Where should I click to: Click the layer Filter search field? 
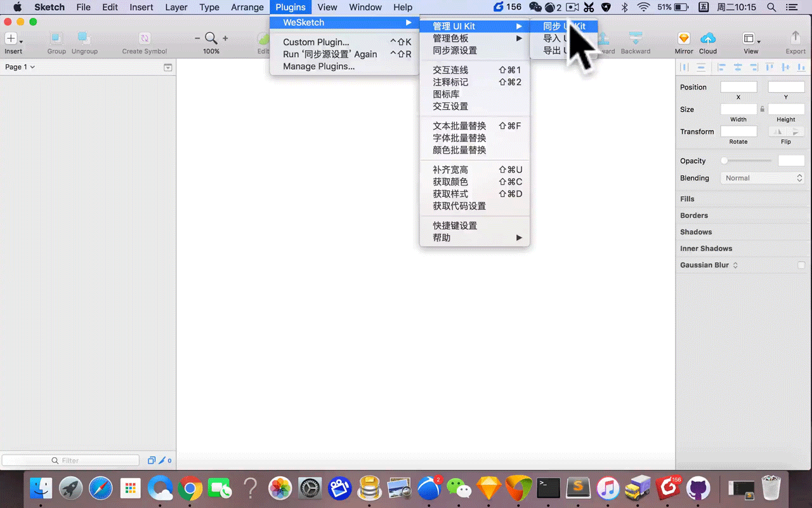point(70,460)
